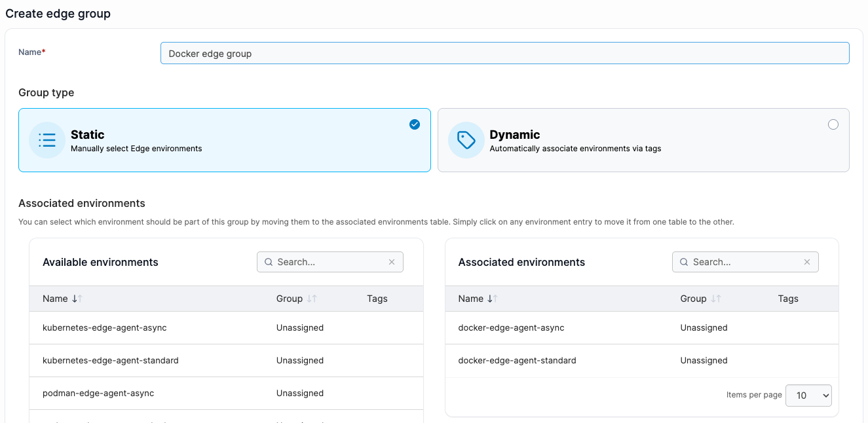Select the Dynamic group type radio
This screenshot has height=423, width=868.
tap(833, 124)
